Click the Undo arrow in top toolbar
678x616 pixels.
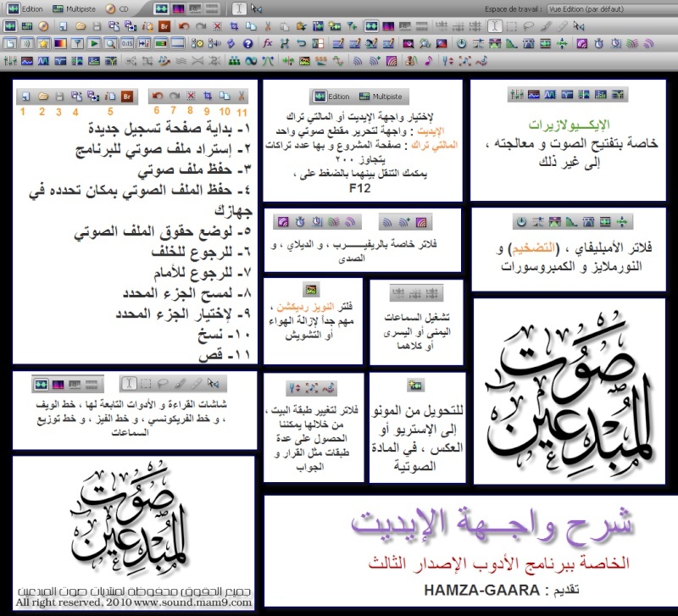point(184,26)
